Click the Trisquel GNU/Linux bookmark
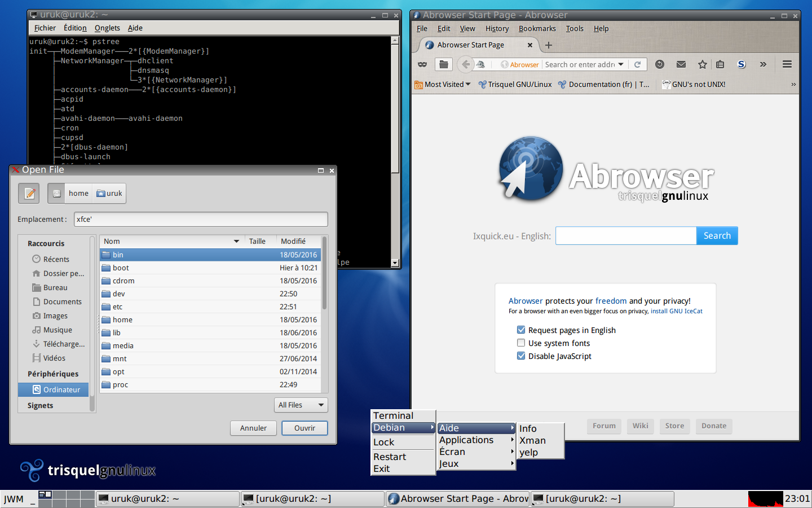 coord(515,84)
